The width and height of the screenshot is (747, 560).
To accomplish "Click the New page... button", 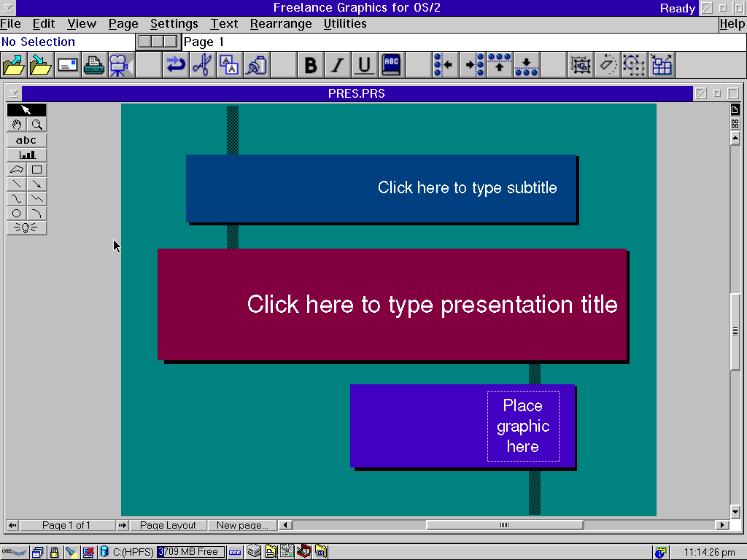I will click(x=242, y=525).
